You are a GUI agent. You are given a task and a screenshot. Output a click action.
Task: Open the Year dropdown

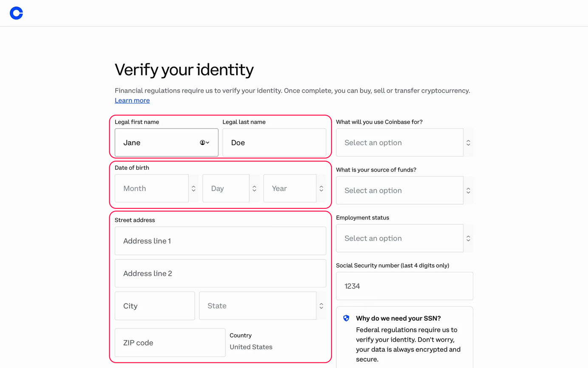click(x=290, y=188)
